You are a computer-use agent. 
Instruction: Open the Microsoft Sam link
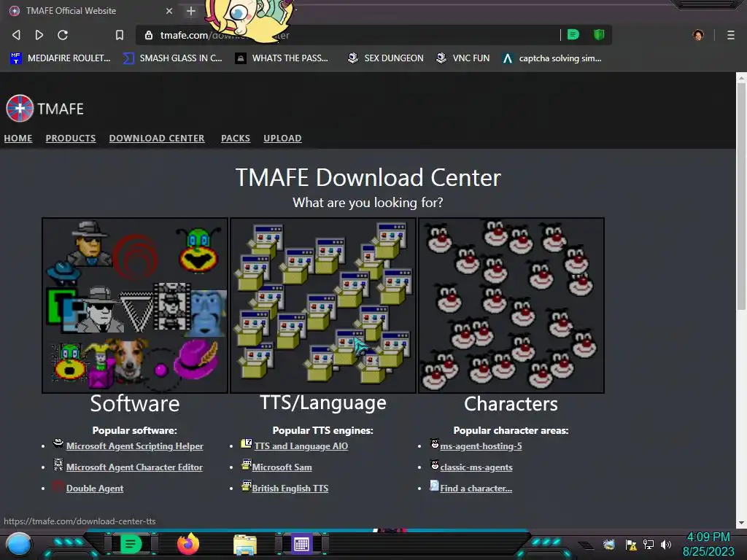282,467
